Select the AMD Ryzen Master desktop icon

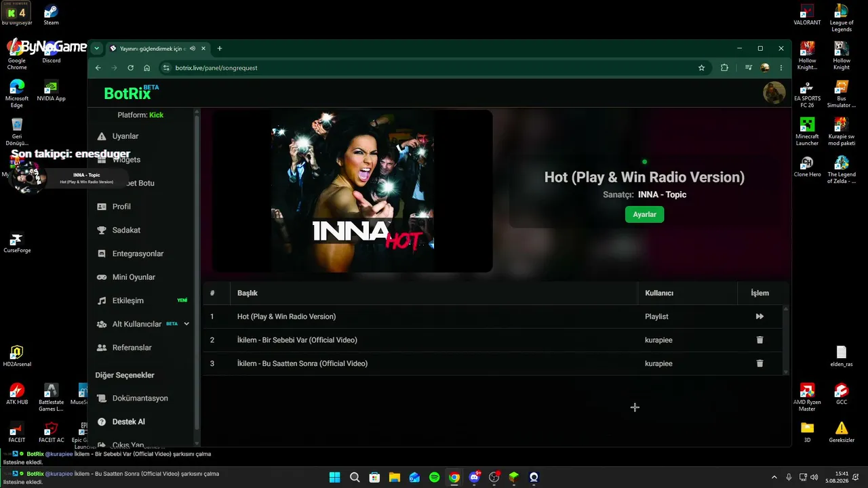click(x=807, y=398)
